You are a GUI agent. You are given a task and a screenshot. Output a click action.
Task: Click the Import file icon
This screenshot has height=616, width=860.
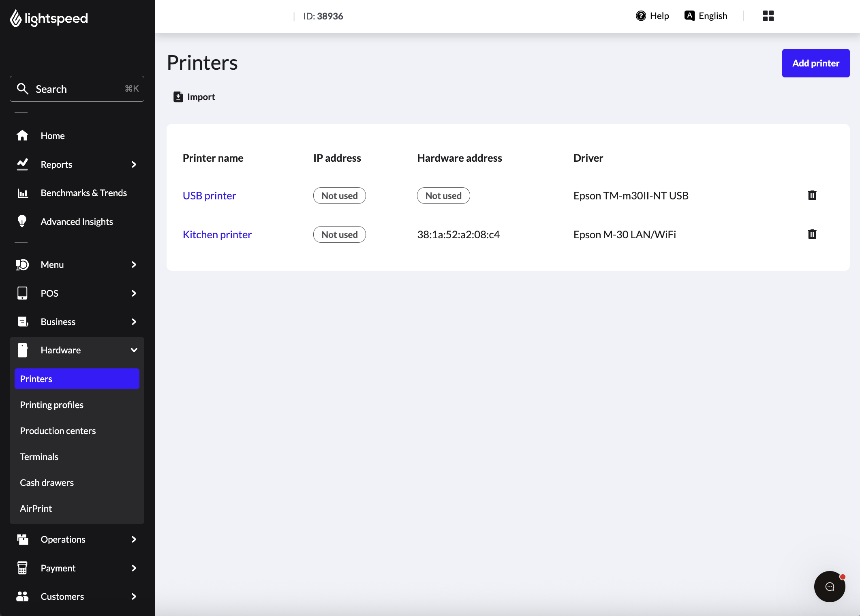tap(178, 97)
